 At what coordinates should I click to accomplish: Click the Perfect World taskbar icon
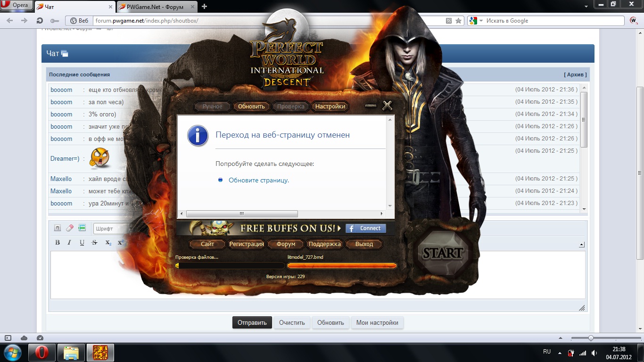[x=99, y=353]
